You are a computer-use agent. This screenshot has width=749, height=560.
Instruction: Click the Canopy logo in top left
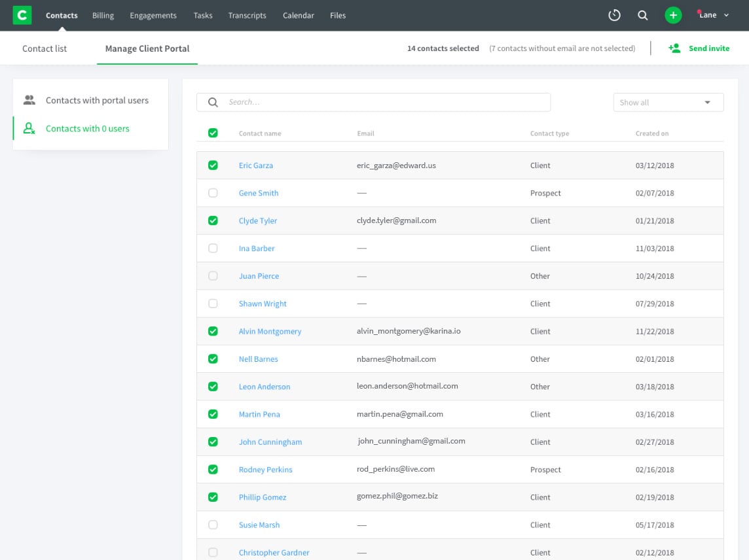point(22,14)
